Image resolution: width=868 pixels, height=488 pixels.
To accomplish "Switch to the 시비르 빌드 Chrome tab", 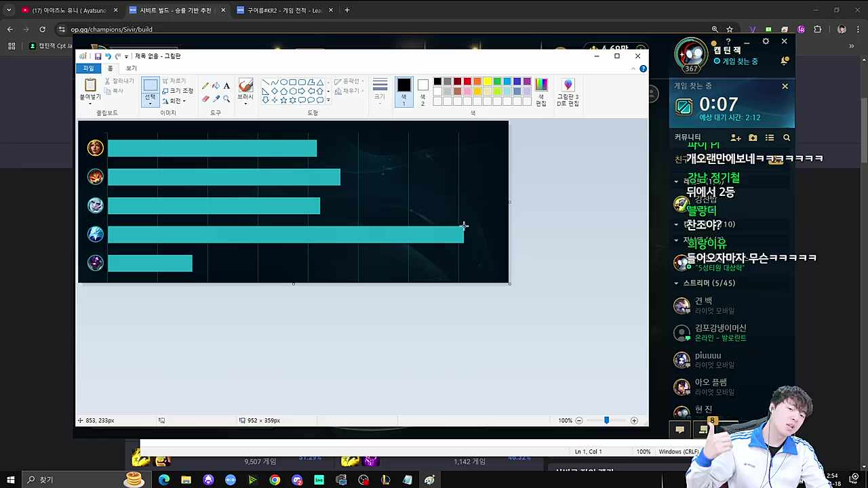I will pyautogui.click(x=176, y=10).
